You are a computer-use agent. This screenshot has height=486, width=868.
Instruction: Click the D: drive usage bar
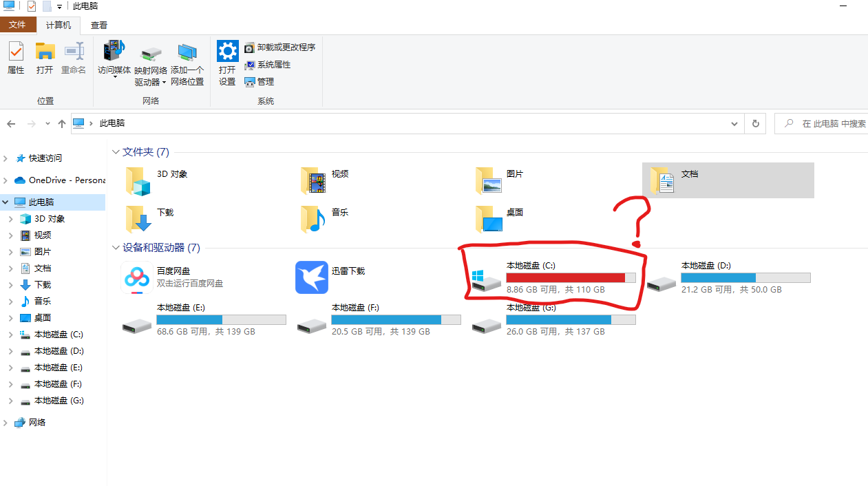coord(745,277)
